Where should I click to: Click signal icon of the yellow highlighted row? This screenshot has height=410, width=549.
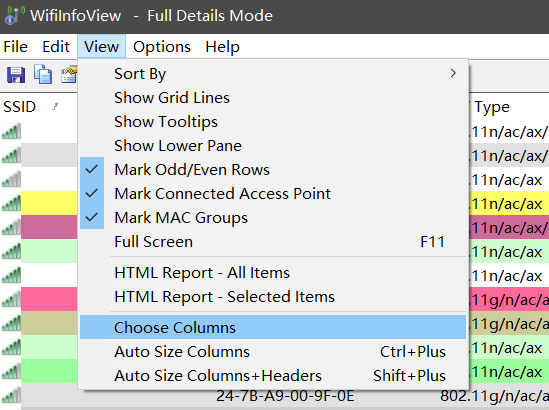(11, 203)
